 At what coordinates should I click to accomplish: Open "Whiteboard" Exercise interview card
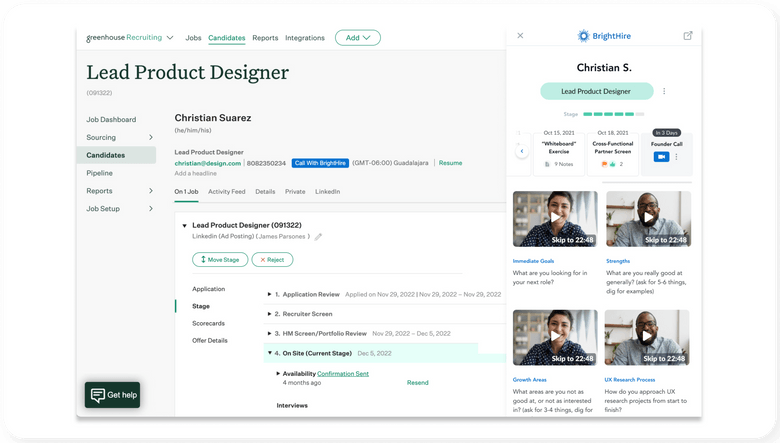coord(559,154)
